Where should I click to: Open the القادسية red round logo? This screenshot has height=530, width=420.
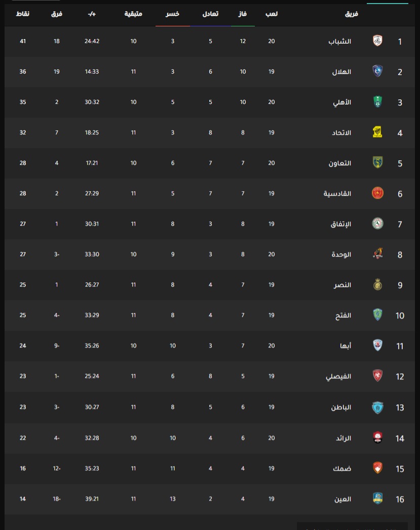(x=377, y=193)
